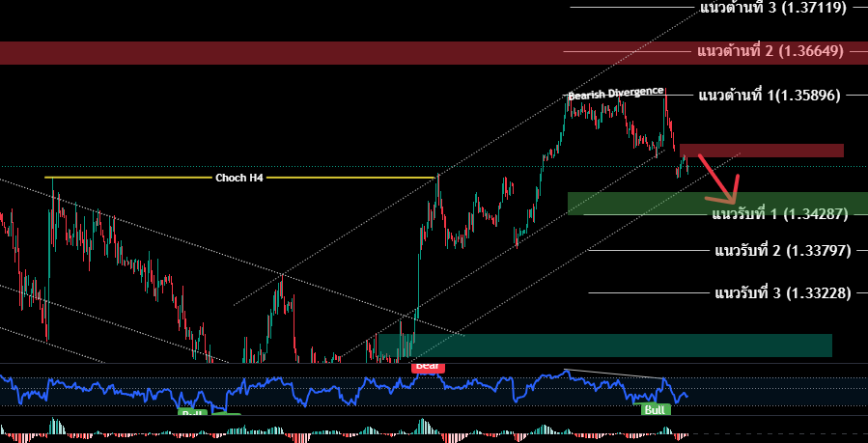This screenshot has height=443, width=868.
Task: Click the green Bull label at left oscillator
Action: [x=192, y=412]
